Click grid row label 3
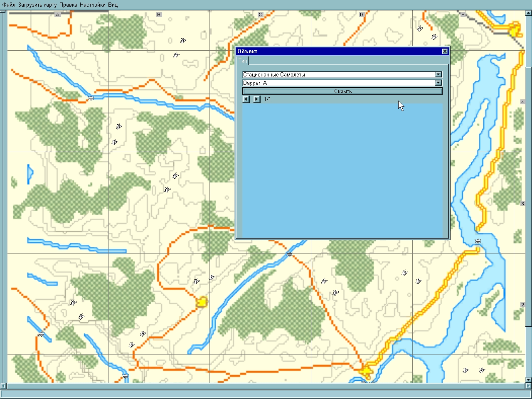This screenshot has height=399, width=532. pos(522,203)
